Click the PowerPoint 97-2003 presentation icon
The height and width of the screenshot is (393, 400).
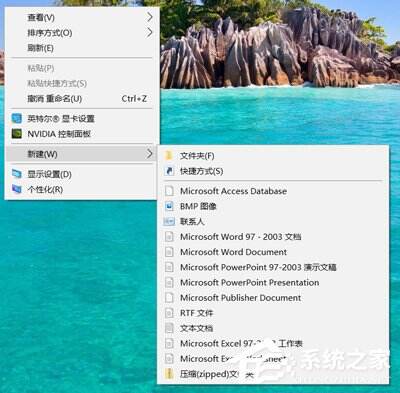169,267
